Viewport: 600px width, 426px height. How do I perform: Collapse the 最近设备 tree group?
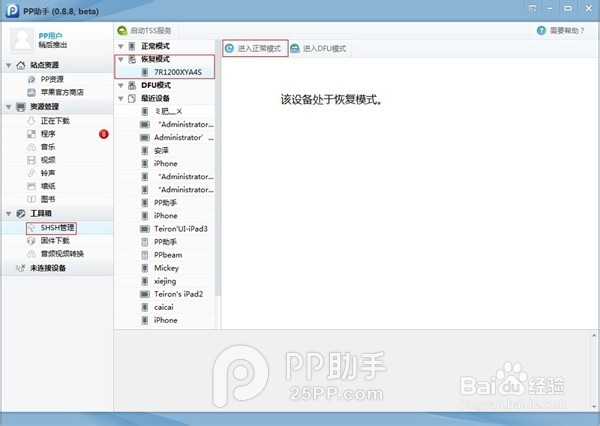[x=121, y=98]
